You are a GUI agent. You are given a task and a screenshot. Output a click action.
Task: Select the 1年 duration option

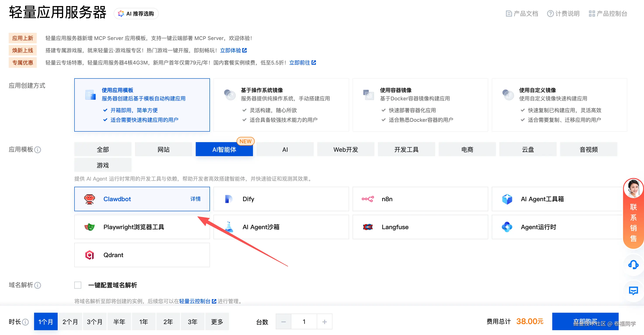point(144,322)
